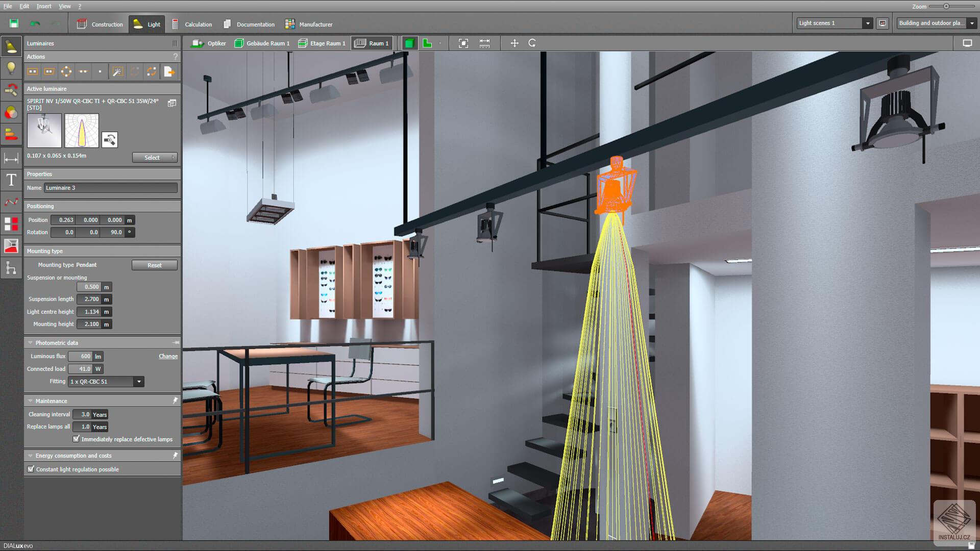Open the lamps tool in left sidebar
Viewport: 980px width, 551px height.
pyautogui.click(x=11, y=68)
